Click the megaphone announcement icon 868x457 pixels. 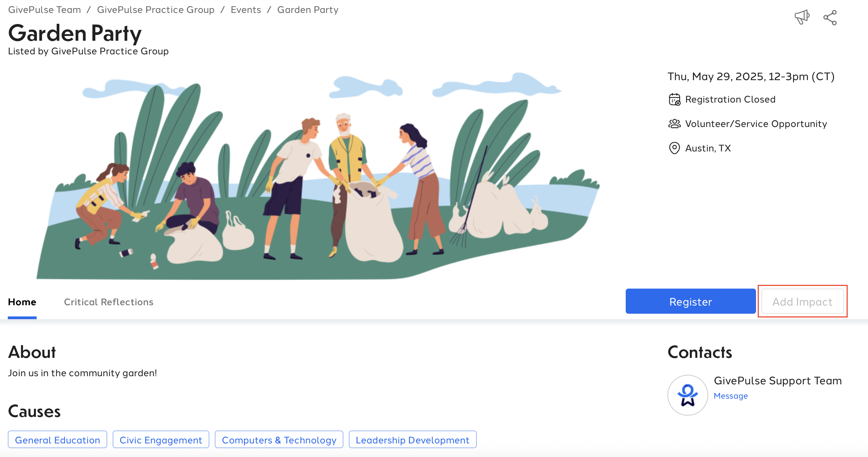[x=802, y=17]
